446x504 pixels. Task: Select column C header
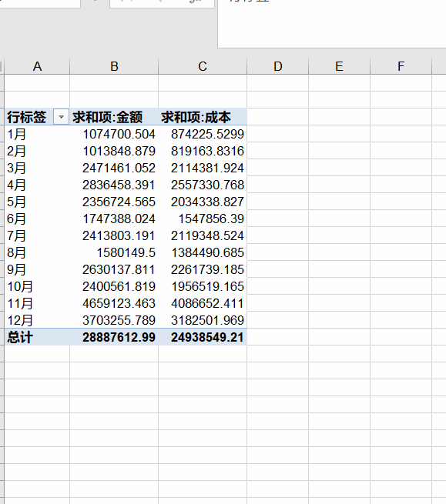click(x=203, y=66)
